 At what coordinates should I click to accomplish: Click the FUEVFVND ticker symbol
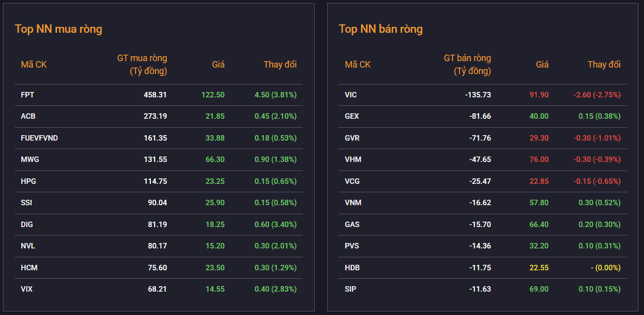(39, 138)
